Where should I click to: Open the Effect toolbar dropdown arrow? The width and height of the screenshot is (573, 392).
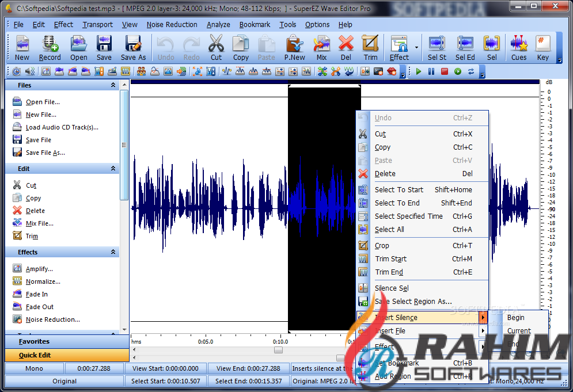[416, 48]
